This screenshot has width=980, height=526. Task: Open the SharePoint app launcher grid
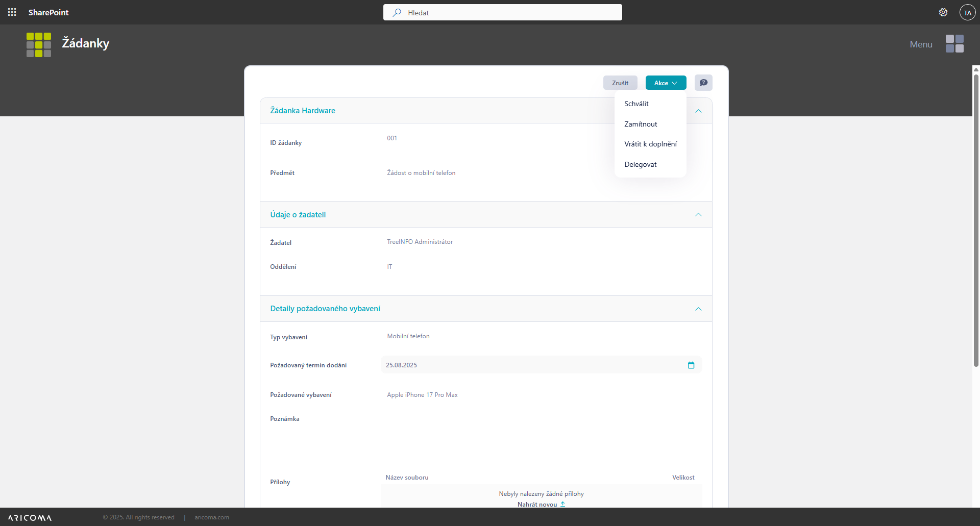click(12, 12)
